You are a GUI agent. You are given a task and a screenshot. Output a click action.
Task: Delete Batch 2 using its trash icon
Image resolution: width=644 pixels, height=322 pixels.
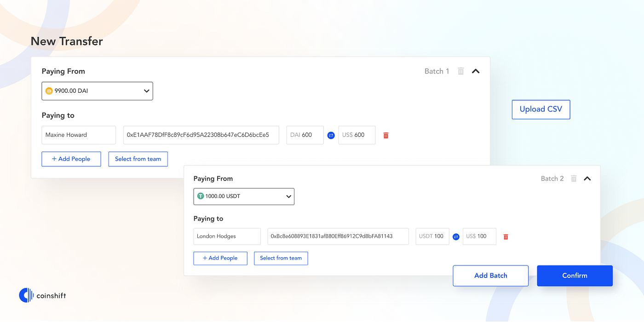(574, 179)
